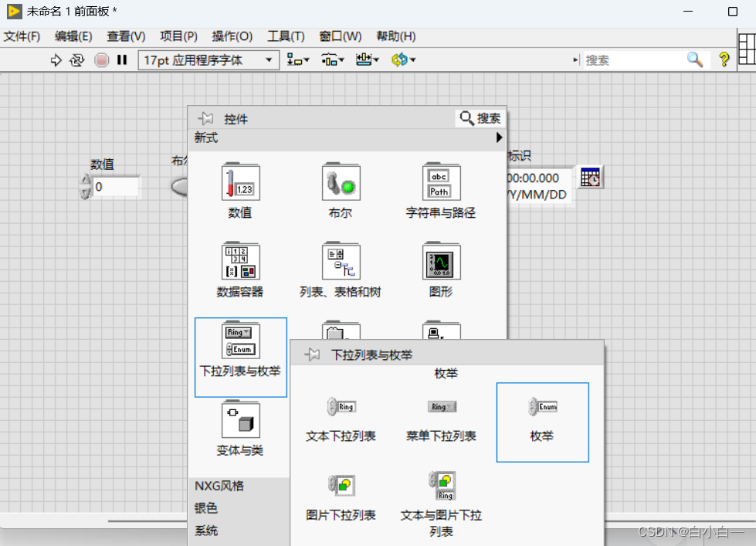Open the 工具(T) menu
Image resolution: width=756 pixels, height=546 pixels.
(x=286, y=36)
